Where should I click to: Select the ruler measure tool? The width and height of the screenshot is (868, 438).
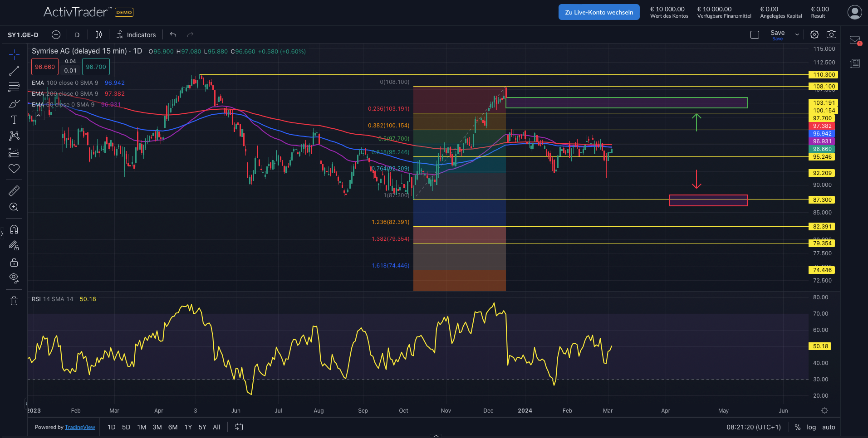(x=14, y=191)
